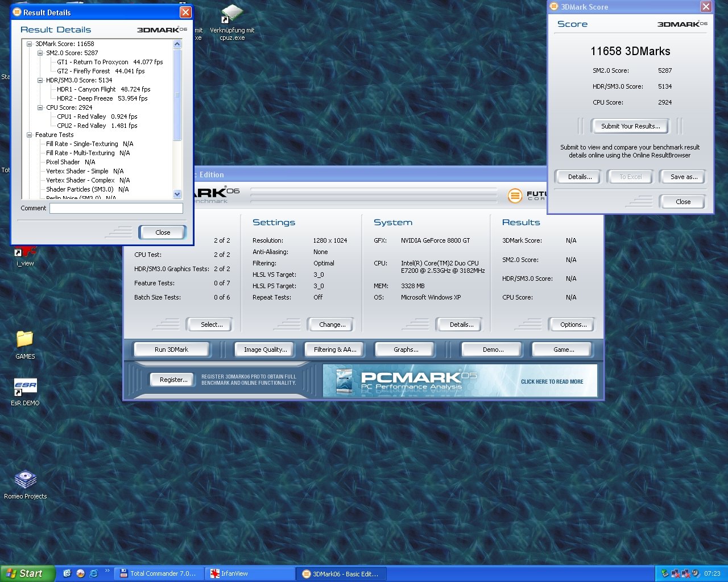Select 'CPU1 - Red Valley' tree row
The image size is (728, 582).
coord(97,117)
